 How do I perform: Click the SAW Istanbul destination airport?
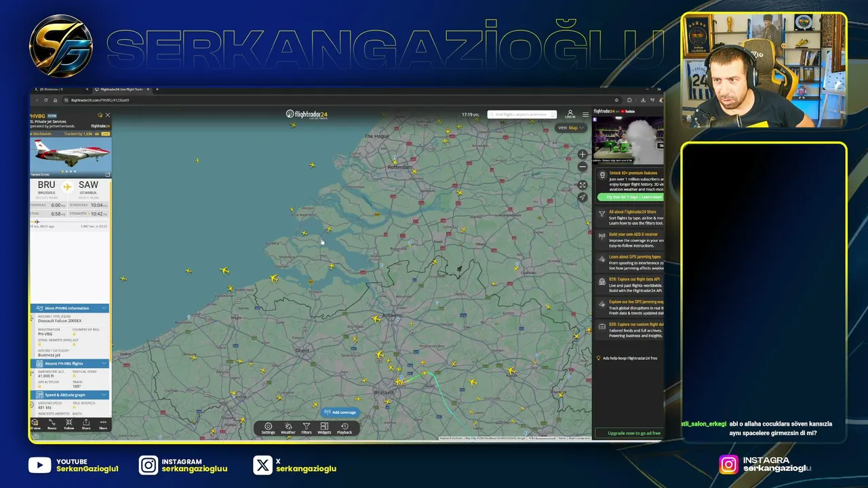tap(89, 187)
